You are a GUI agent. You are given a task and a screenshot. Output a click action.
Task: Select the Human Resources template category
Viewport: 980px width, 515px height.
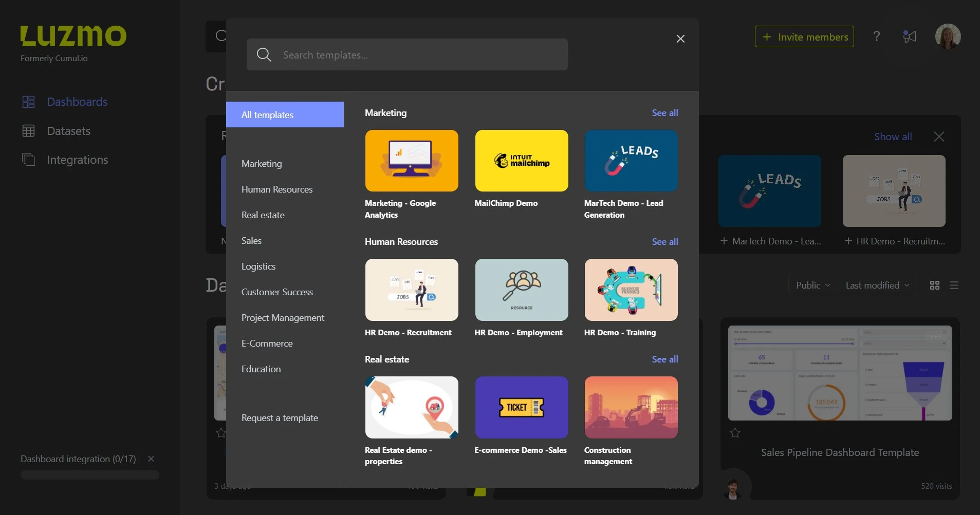point(276,189)
